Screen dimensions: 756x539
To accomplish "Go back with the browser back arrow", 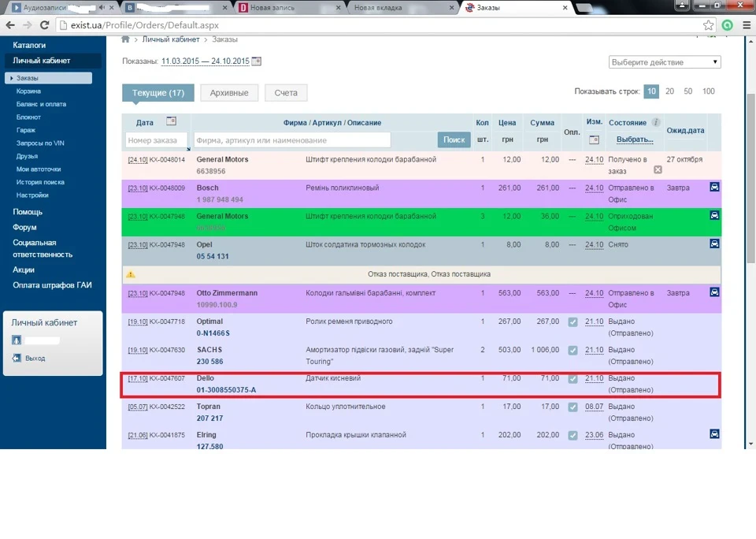I will coord(10,25).
